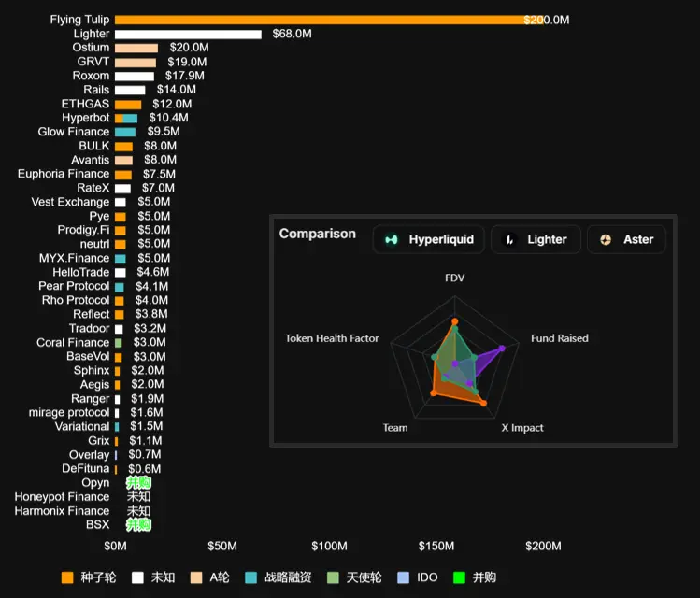This screenshot has width=700, height=598.
Task: Click the Fund Raised radar axis label
Action: point(559,338)
